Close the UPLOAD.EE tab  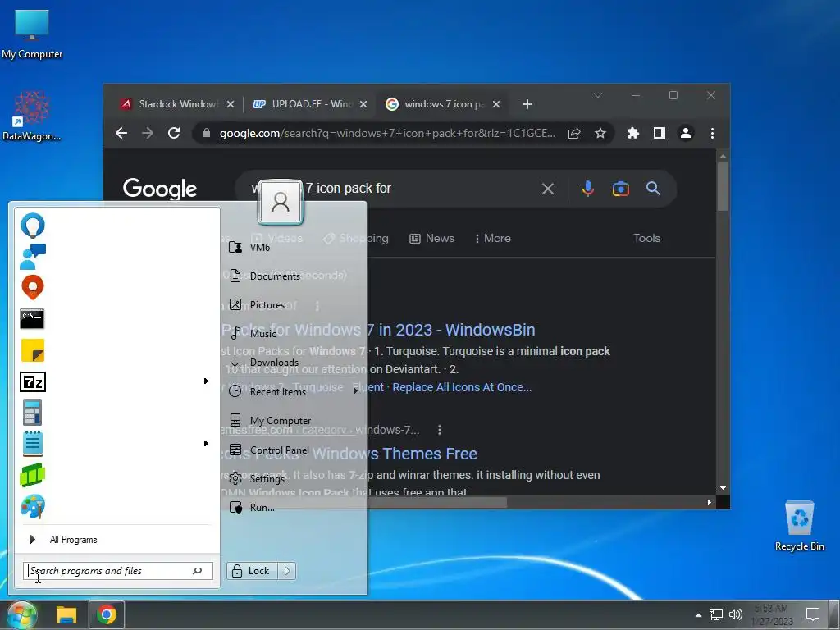click(x=363, y=104)
